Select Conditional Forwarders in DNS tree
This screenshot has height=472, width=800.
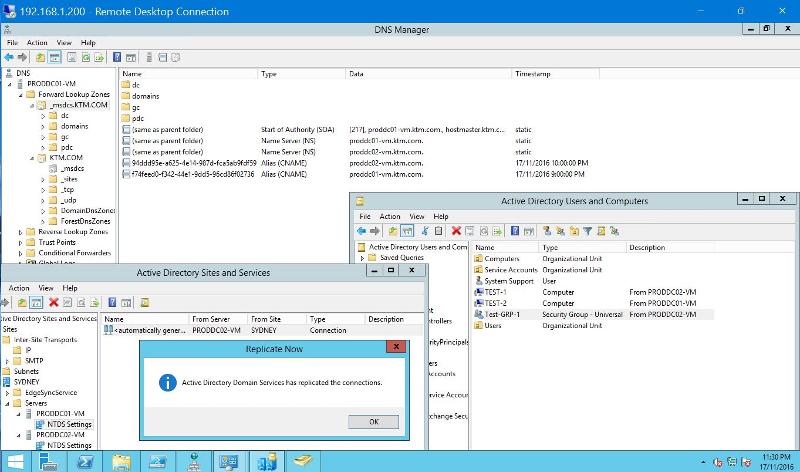74,253
